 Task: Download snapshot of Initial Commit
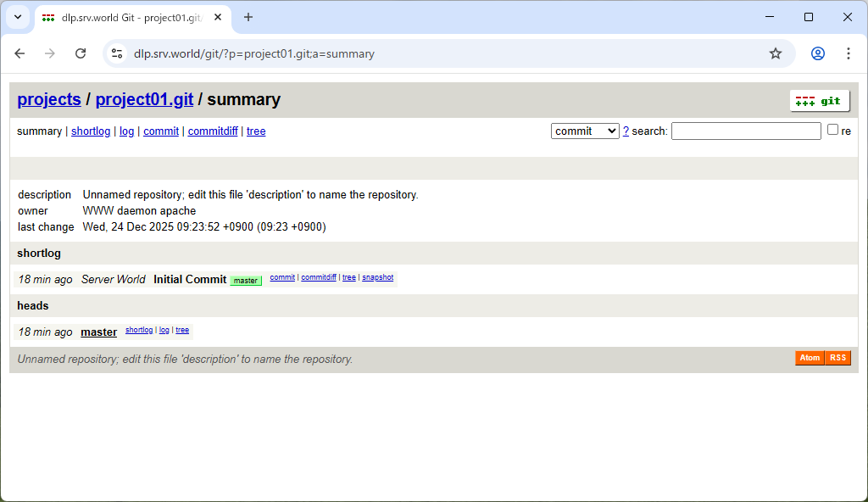tap(377, 277)
